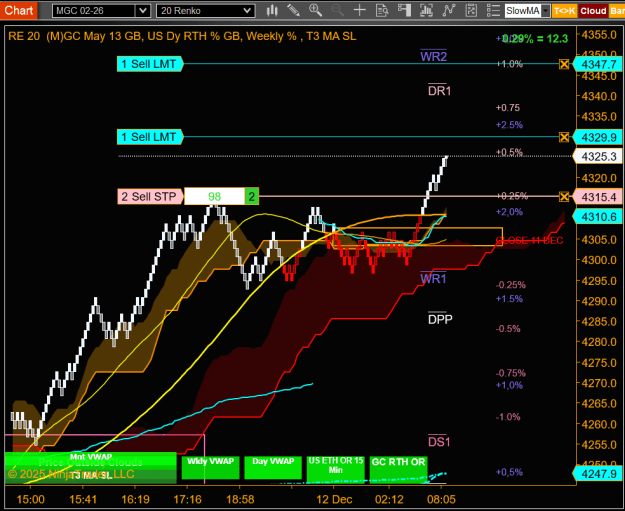Image resolution: width=625 pixels, height=511 pixels.
Task: Click the 15:00 time axis label
Action: (31, 499)
